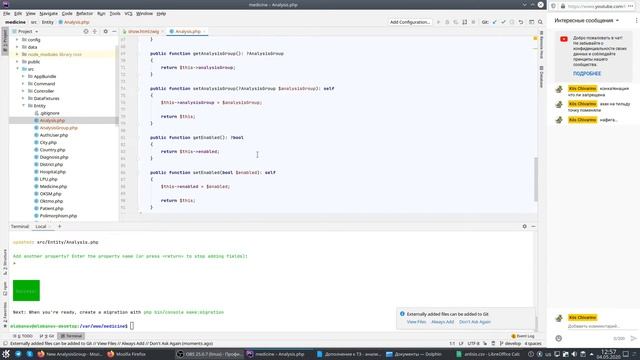Expand the Command folder

click(23, 84)
